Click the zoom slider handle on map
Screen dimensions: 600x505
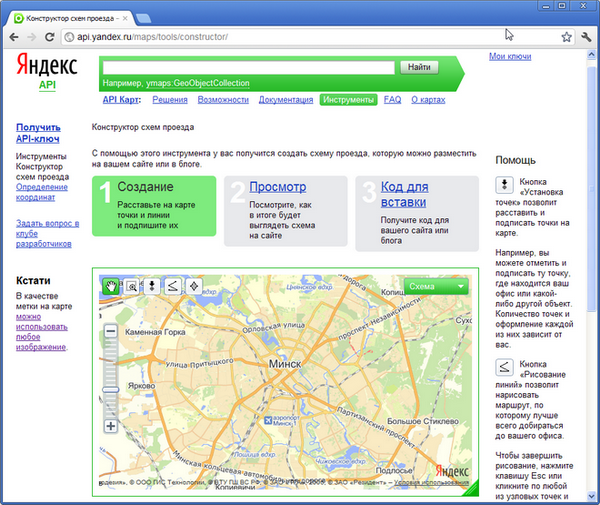[111, 389]
